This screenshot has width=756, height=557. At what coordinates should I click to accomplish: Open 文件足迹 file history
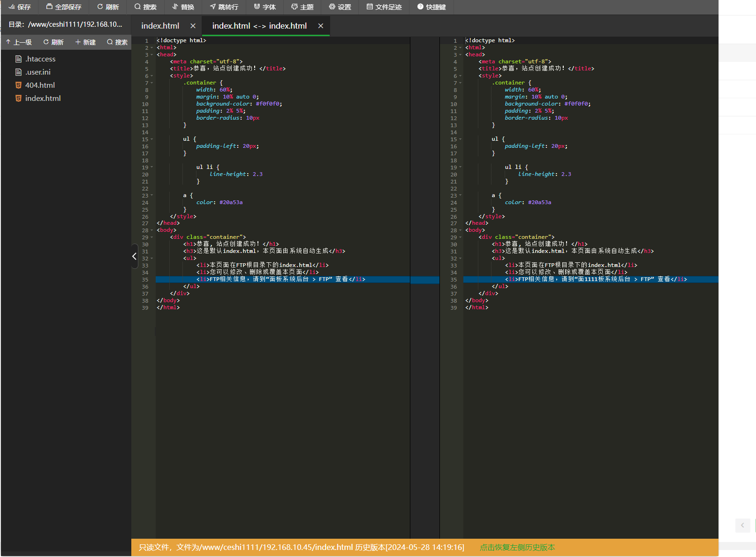click(x=384, y=7)
